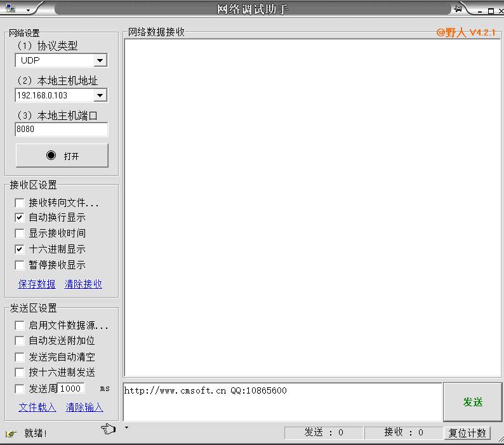Click the 发送 : 0 counter in status bar
Viewport: 504px width, 445px height.
pyautogui.click(x=324, y=432)
